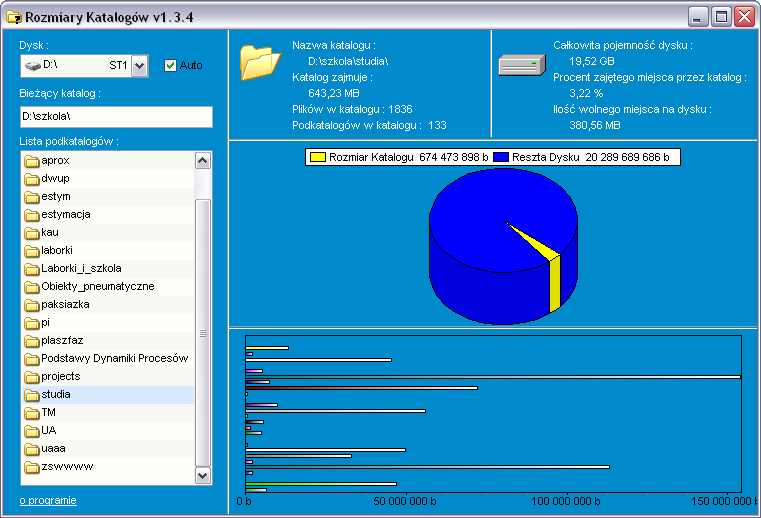Toggle the Auto checkbox
Screen dimensions: 761x518
170,65
